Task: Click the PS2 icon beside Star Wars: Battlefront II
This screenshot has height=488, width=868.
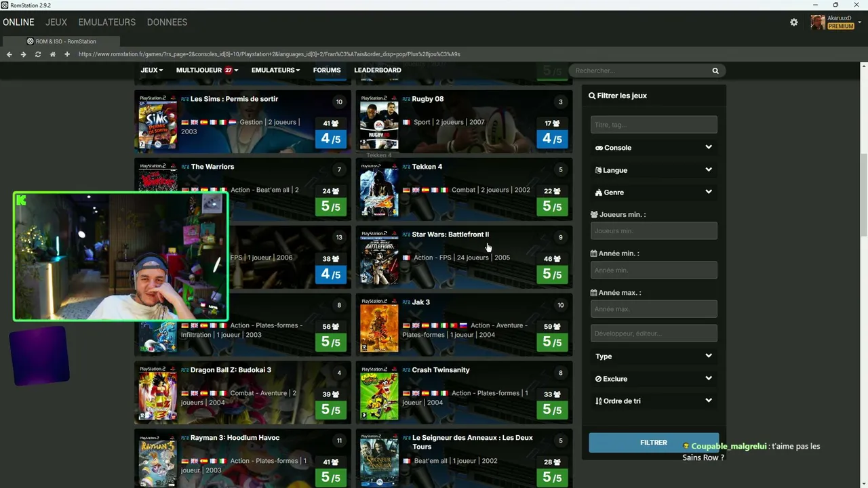Action: (406, 235)
